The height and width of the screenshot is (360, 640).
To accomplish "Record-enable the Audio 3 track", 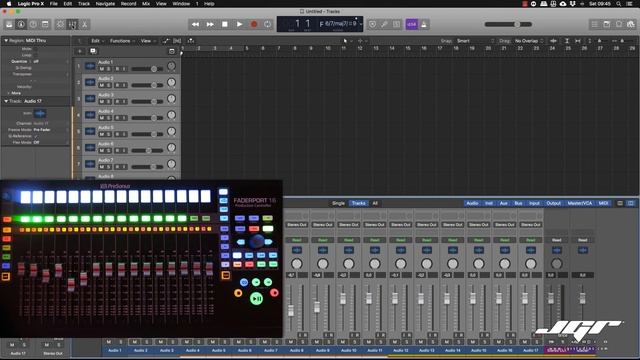I will [x=117, y=102].
